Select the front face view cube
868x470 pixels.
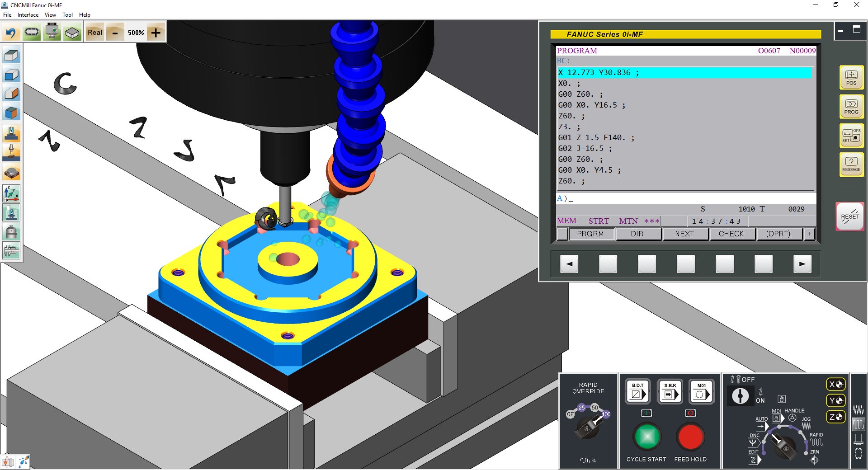(11, 75)
